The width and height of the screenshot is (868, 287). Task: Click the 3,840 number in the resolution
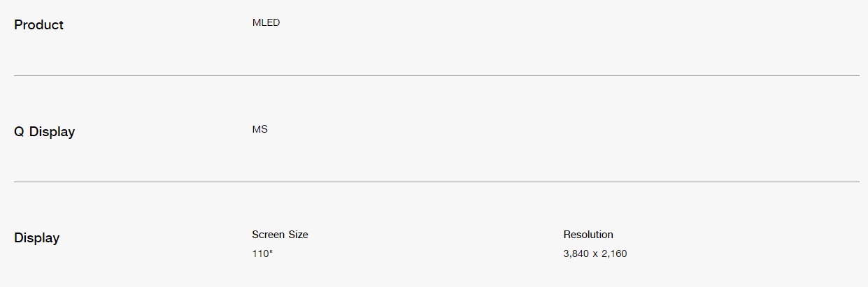click(576, 253)
